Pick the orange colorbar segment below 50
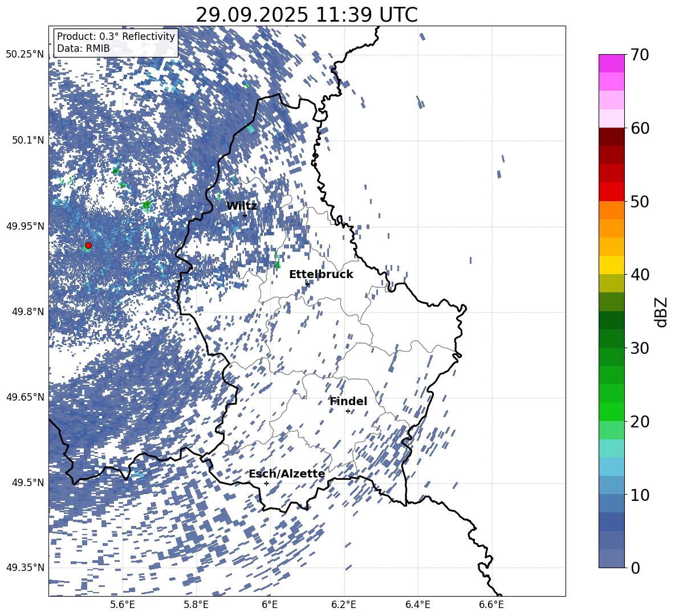Screen dimensions: 675x616 (611, 210)
